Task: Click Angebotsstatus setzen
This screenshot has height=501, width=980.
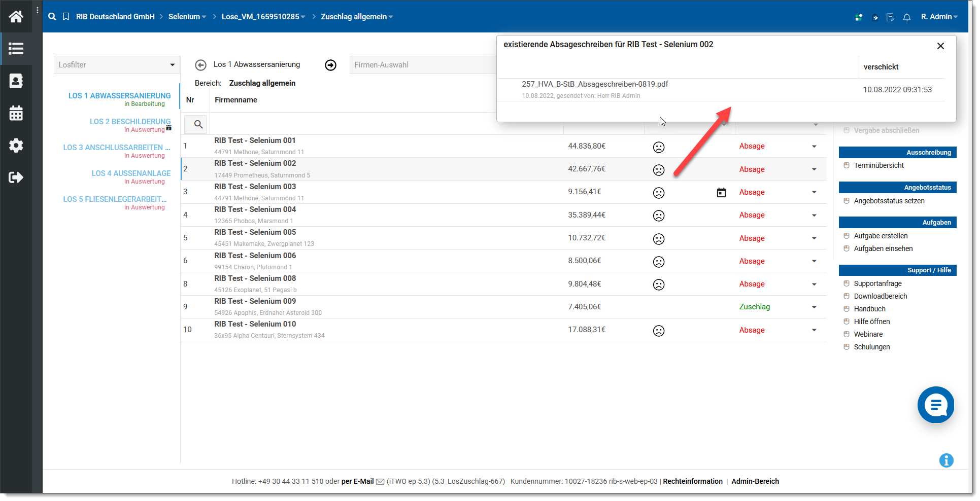Action: pyautogui.click(x=889, y=201)
